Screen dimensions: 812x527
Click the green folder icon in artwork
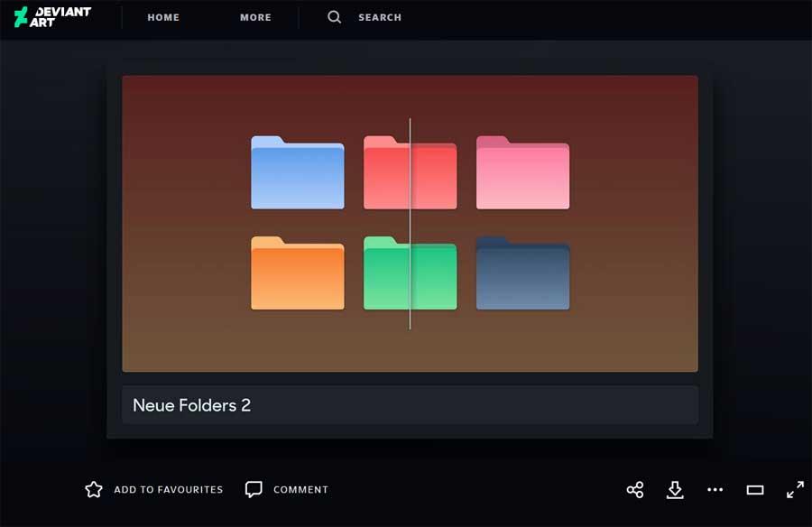point(411,273)
